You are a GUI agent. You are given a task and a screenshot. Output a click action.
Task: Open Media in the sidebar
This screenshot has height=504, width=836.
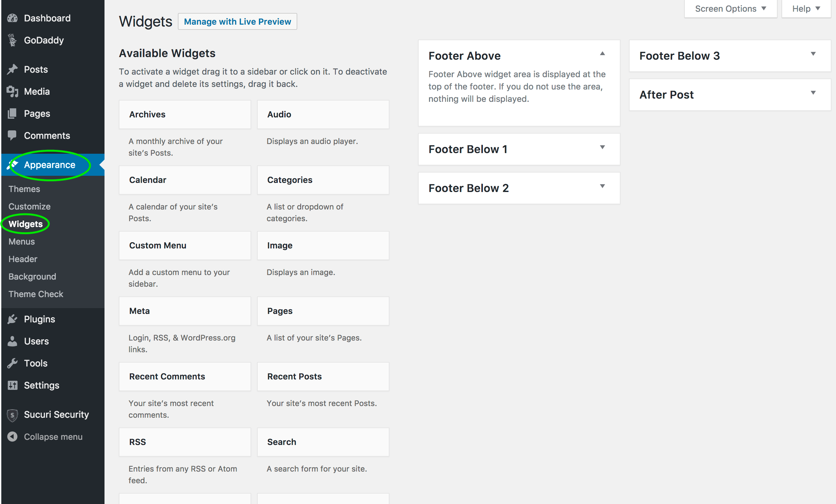point(52,91)
